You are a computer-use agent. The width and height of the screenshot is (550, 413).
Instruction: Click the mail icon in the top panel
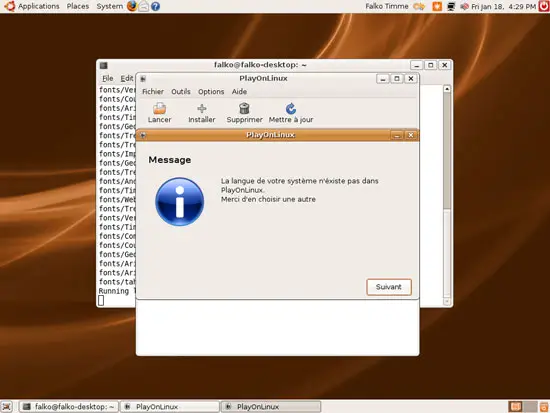click(143, 6)
